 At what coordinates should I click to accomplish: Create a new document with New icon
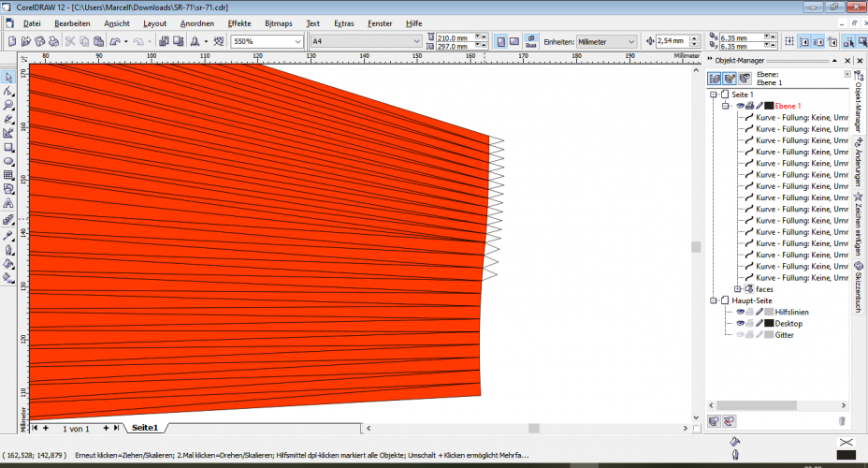tap(12, 41)
